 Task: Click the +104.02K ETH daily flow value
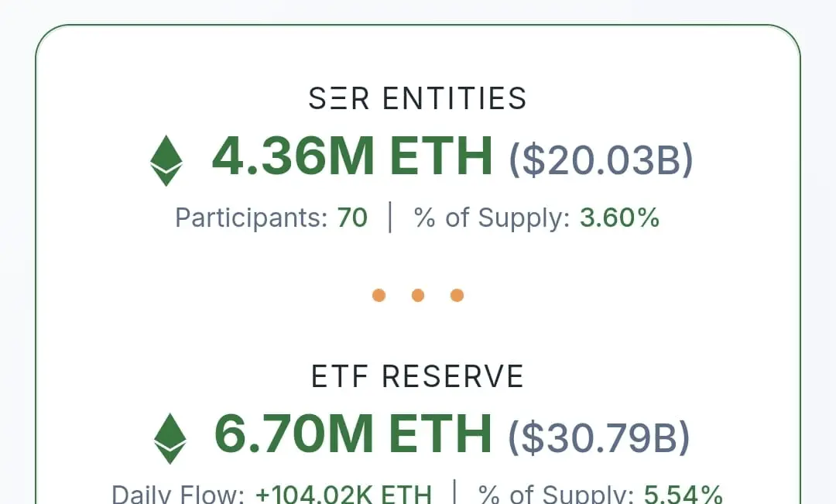[344, 495]
